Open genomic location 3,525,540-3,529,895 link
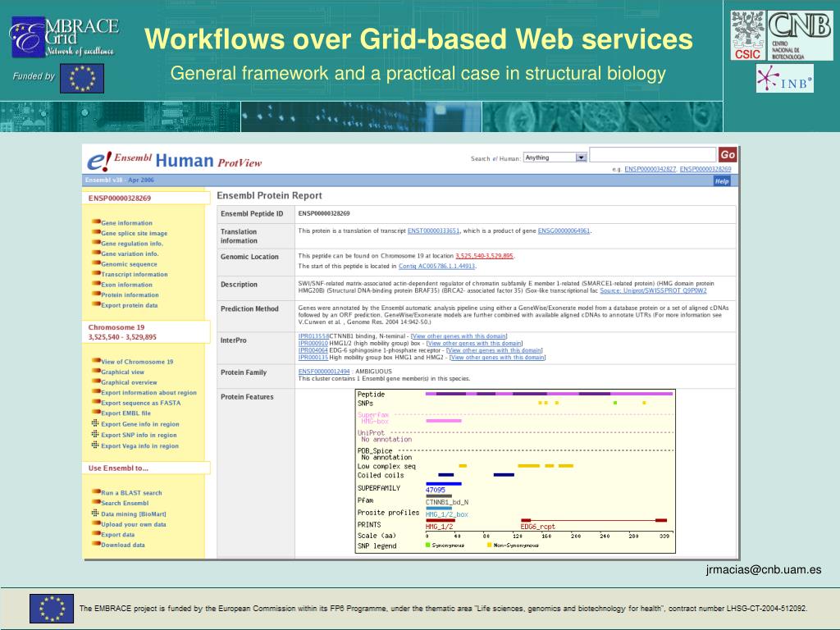The image size is (840, 630). tap(484, 256)
